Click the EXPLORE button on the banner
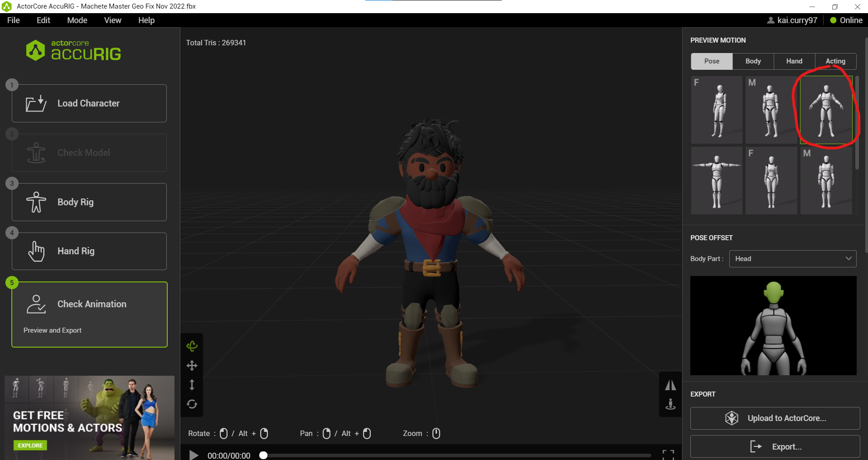The height and width of the screenshot is (460, 868). 30,445
